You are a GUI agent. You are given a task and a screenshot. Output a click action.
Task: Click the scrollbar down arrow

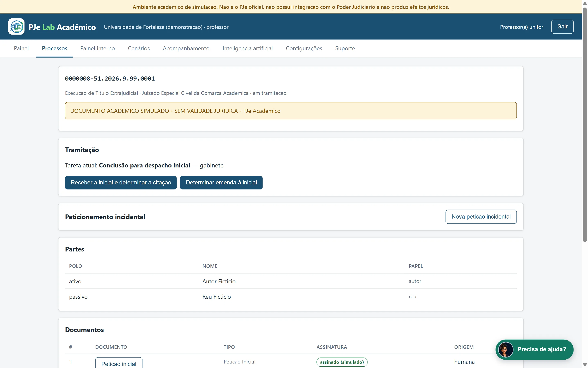pos(585,365)
